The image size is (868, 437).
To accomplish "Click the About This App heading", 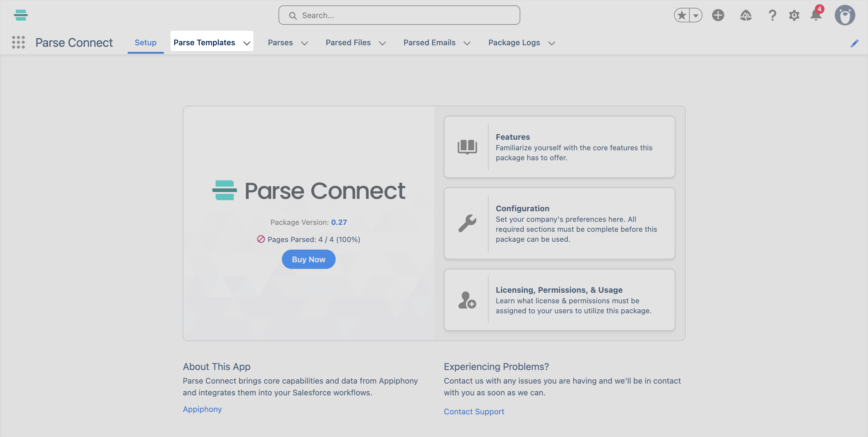I will (x=216, y=366).
